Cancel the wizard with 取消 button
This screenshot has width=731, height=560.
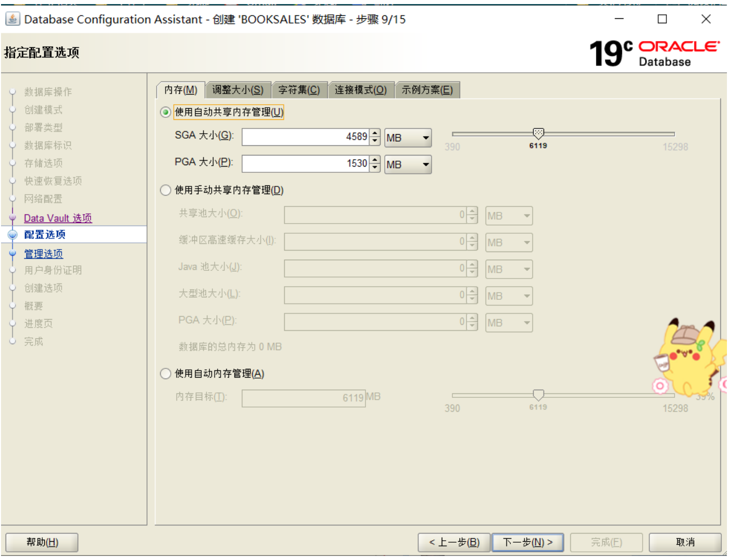pos(685,542)
